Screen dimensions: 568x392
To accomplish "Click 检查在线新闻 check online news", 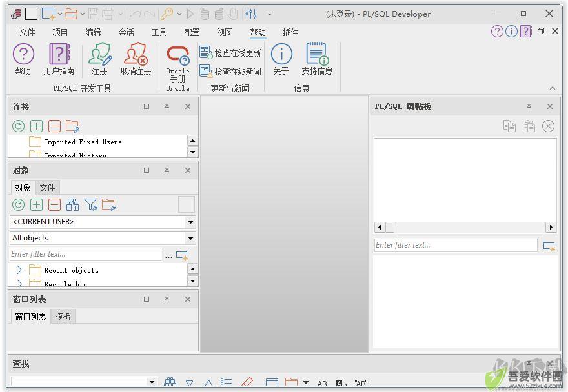I will coord(230,72).
